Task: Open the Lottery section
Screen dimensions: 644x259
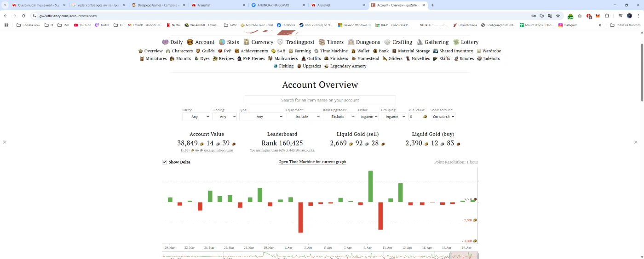Action: (466, 42)
